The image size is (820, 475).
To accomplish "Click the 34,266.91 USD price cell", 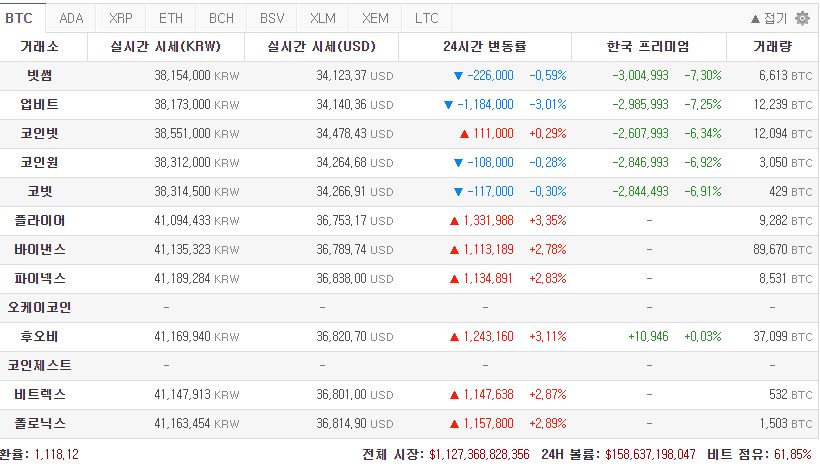I will [355, 192].
